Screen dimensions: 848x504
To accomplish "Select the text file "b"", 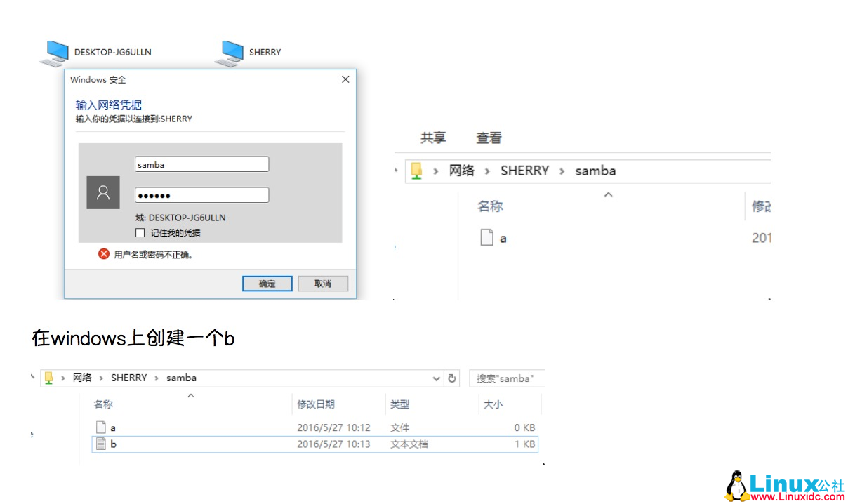I will click(x=113, y=444).
